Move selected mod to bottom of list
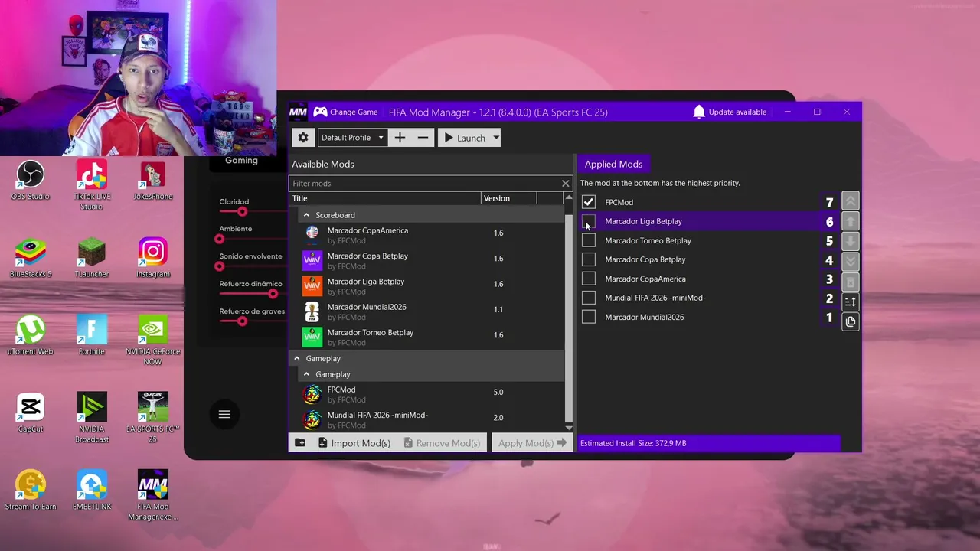980x551 pixels. (x=850, y=261)
